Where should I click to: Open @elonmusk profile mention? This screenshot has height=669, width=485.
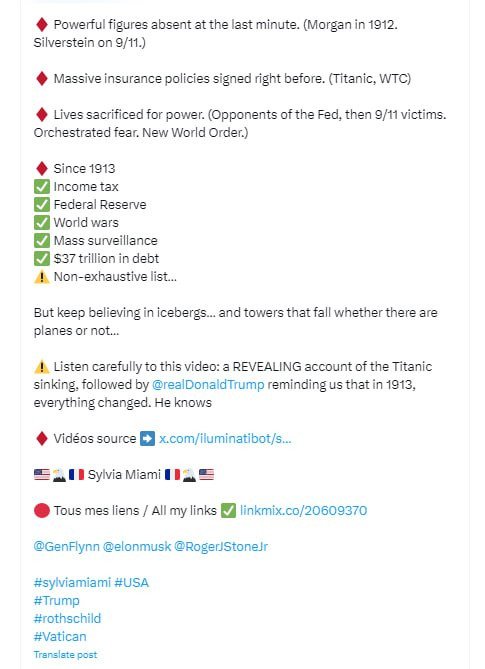click(x=137, y=547)
